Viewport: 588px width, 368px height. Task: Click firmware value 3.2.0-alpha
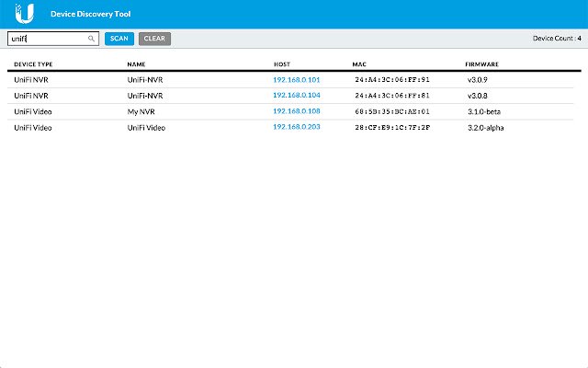[x=486, y=128]
